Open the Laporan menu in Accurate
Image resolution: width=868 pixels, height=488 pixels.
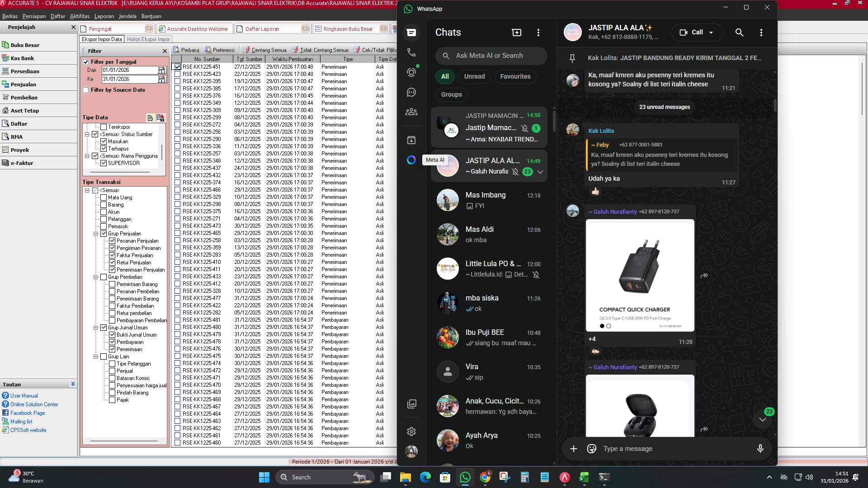click(104, 16)
